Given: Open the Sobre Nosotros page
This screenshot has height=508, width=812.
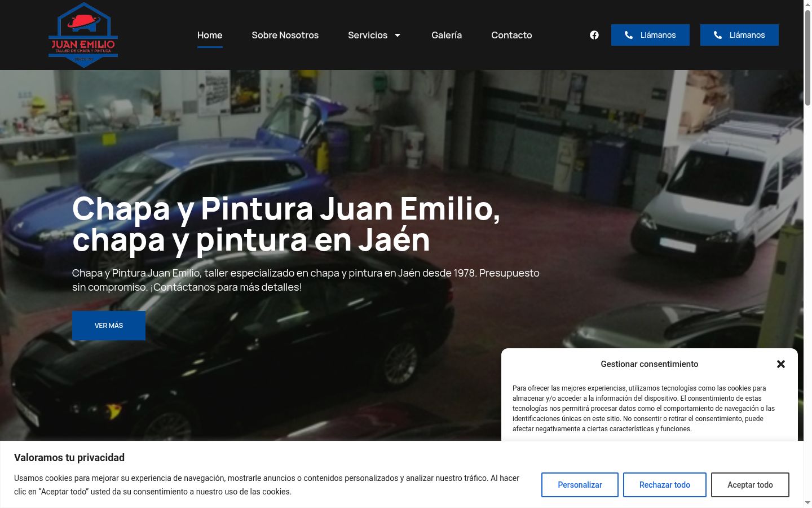Looking at the screenshot, I should coord(285,35).
